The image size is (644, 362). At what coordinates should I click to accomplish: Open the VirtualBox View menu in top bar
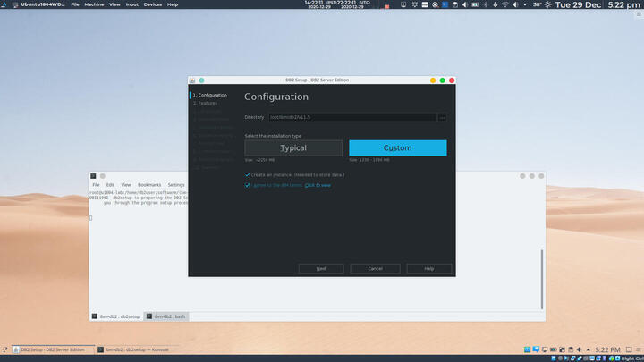(114, 4)
